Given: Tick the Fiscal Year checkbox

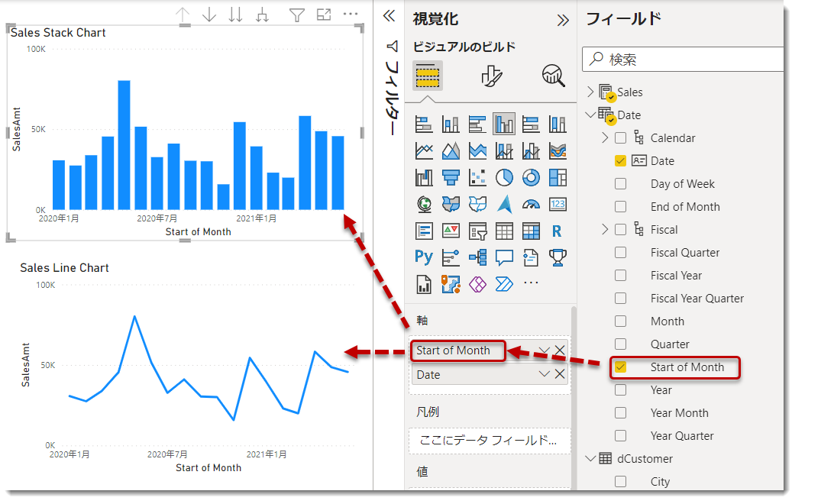Looking at the screenshot, I should [x=620, y=276].
